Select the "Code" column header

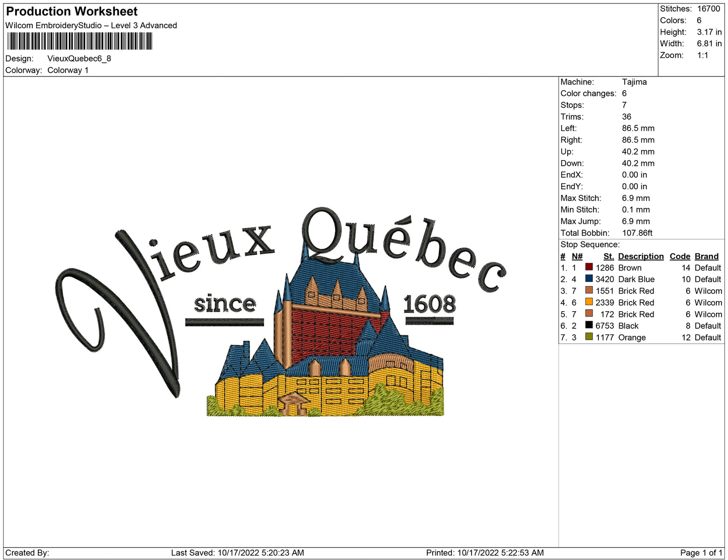(x=680, y=256)
